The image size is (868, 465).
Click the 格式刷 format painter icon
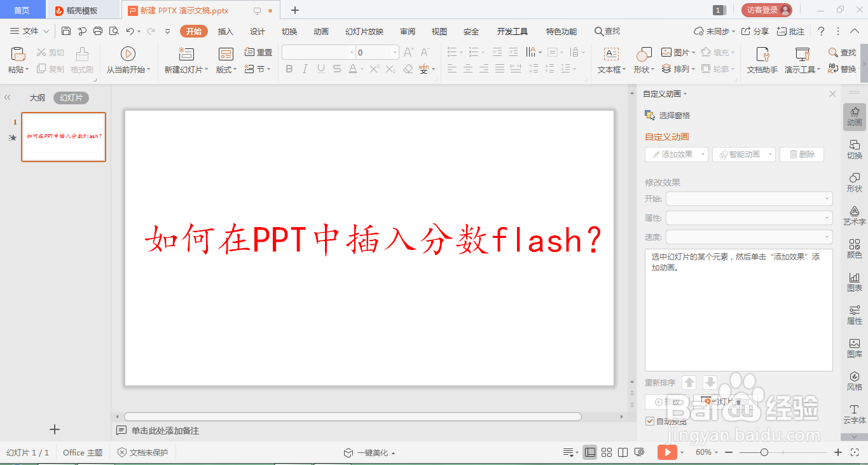[81, 60]
